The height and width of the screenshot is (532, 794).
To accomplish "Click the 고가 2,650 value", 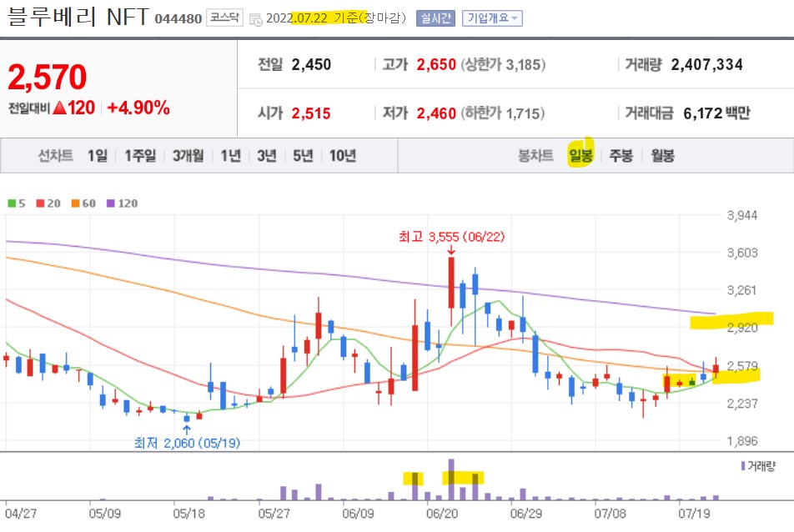I will pos(436,65).
